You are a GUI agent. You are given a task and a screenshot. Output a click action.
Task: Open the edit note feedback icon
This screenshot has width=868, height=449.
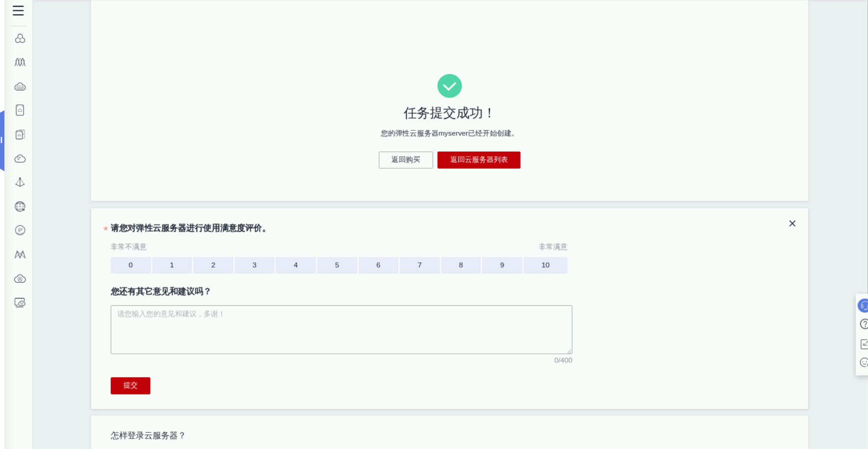coord(864,344)
